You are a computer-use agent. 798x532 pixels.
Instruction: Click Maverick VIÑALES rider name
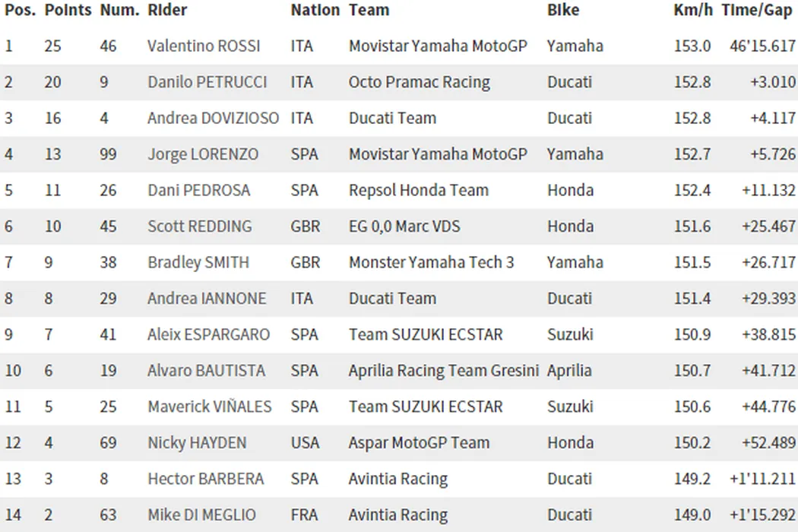[209, 407]
